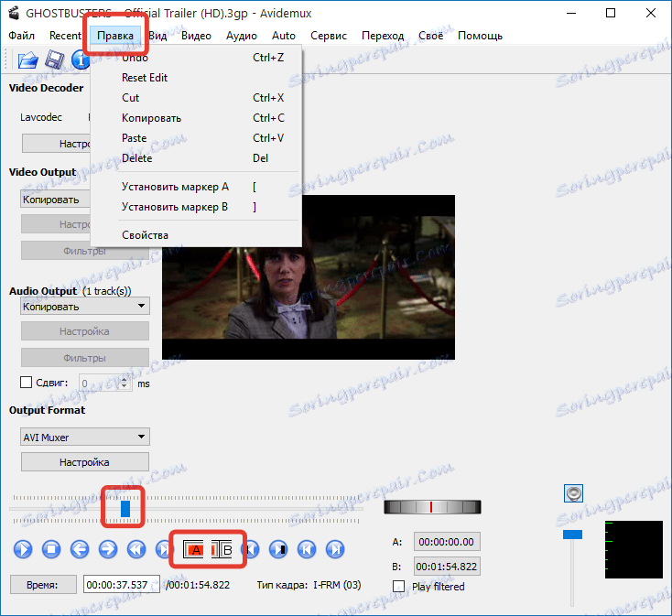Close the Правка menu header
Screen dimensions: 672x616
(115, 36)
